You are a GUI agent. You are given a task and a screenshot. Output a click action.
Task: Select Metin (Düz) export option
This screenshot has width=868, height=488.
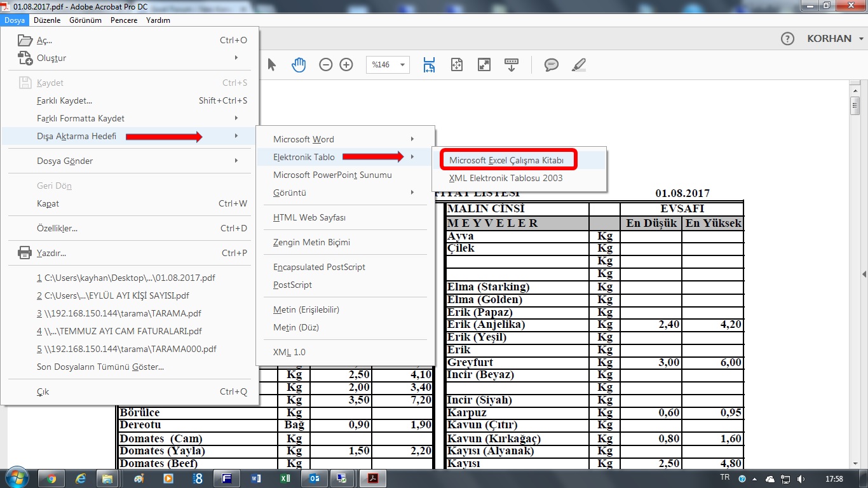(x=345, y=327)
